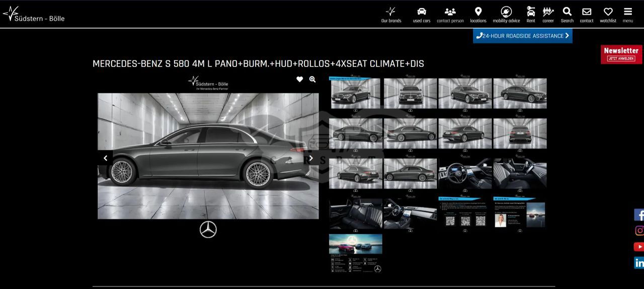Click the Newsletter Jetzt Anmelden button
This screenshot has height=289, width=644.
[x=621, y=54]
